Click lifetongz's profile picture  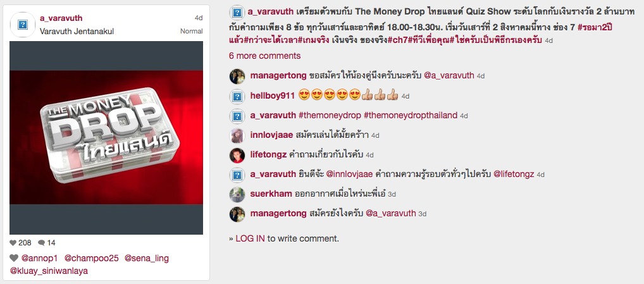point(237,155)
